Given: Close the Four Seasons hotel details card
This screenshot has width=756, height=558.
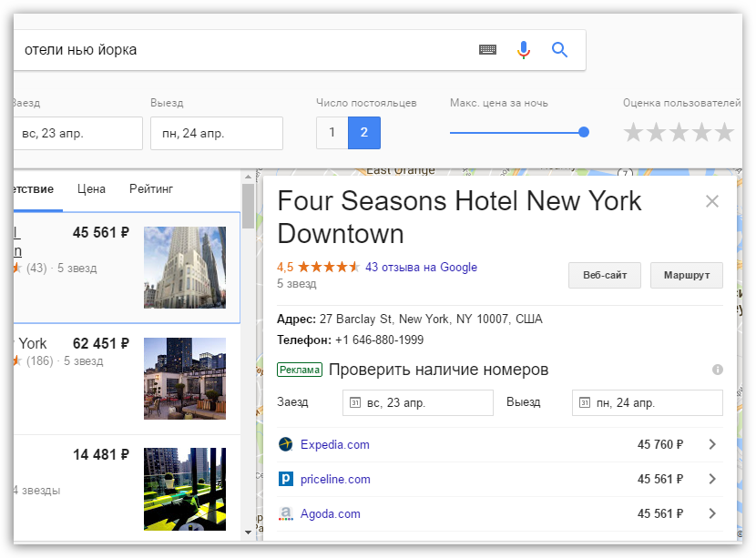Looking at the screenshot, I should click(x=712, y=201).
